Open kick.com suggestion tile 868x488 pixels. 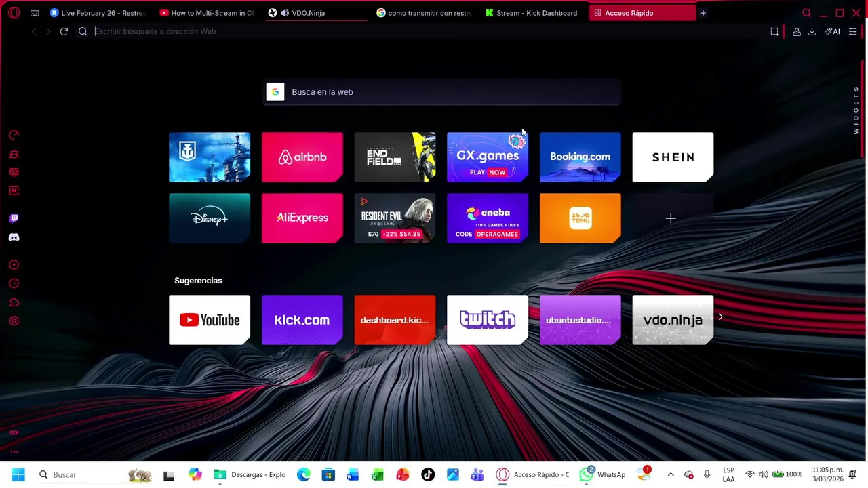pyautogui.click(x=302, y=320)
